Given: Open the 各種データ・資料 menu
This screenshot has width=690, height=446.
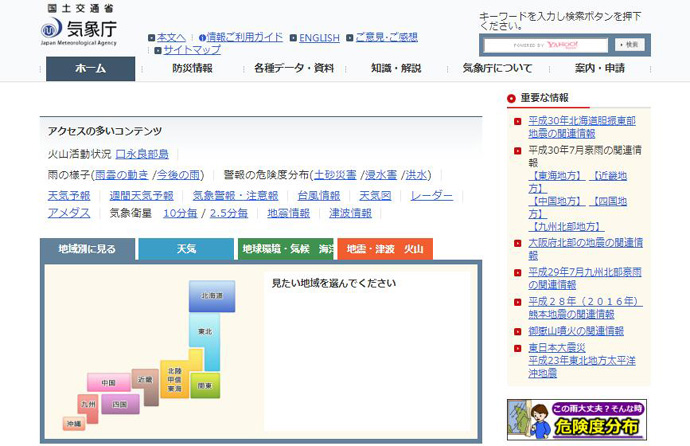Looking at the screenshot, I should tap(294, 68).
